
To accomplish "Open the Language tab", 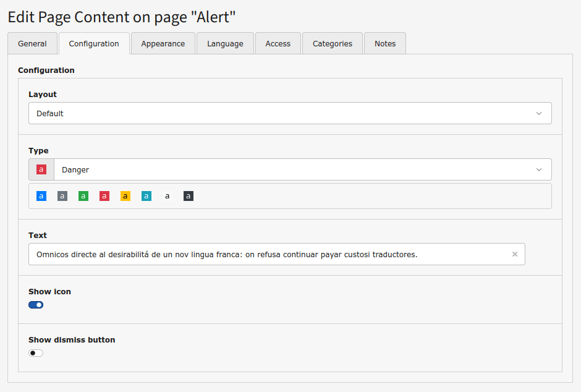I will [225, 44].
